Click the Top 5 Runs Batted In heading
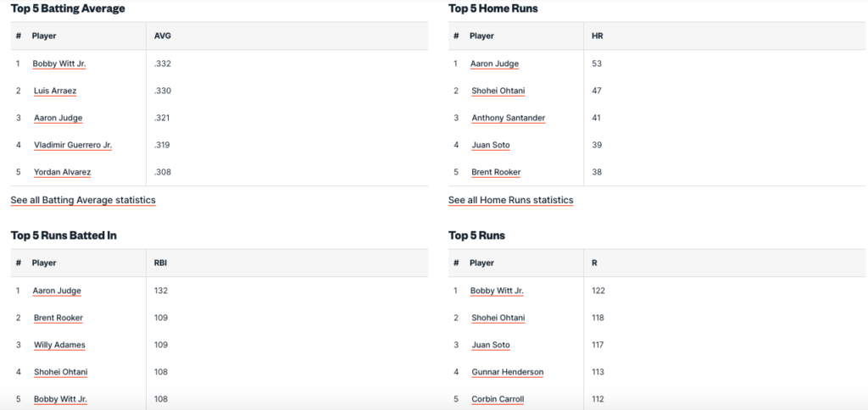The height and width of the screenshot is (410, 868). click(64, 235)
